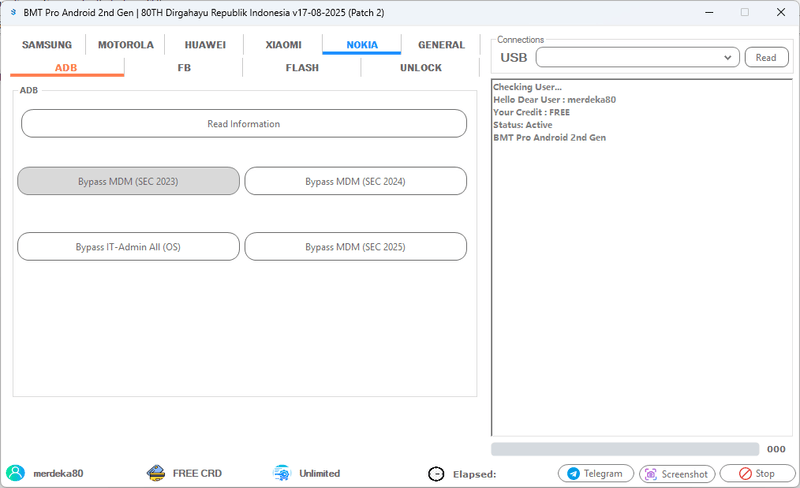The width and height of the screenshot is (800, 488).
Task: Click 'BMT Pro Android 2nd Gen' log line
Action: pyautogui.click(x=549, y=137)
